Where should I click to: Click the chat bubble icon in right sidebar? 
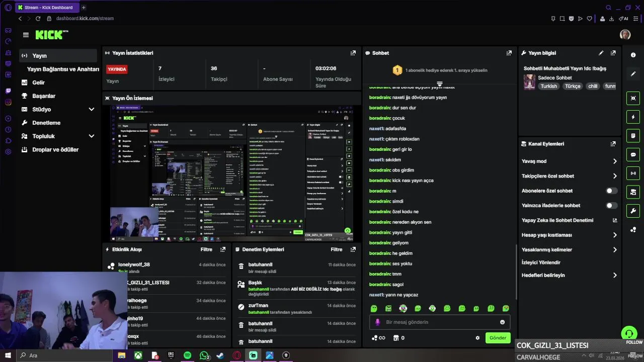tap(633, 154)
